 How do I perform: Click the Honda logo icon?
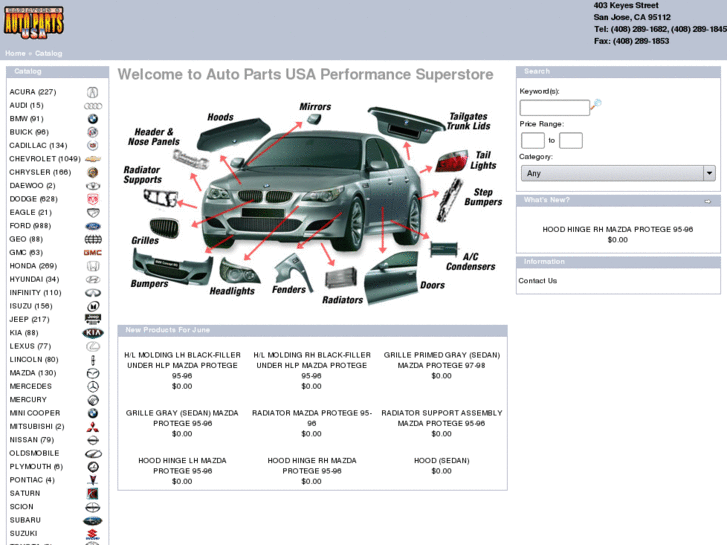tap(93, 266)
